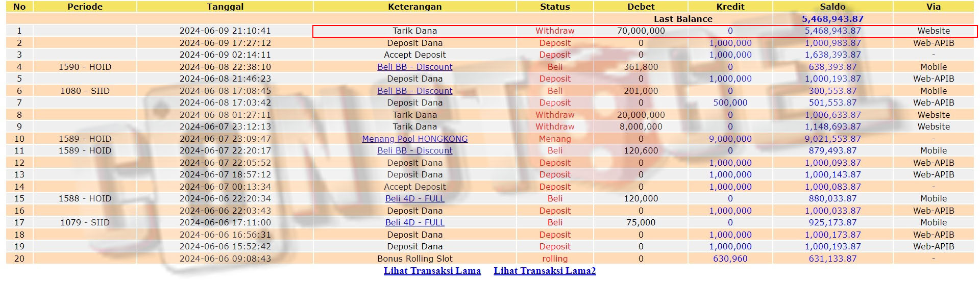This screenshot has width=980, height=282.
Task: Select the Last Balance amount 5,468,943.87
Action: [x=832, y=19]
